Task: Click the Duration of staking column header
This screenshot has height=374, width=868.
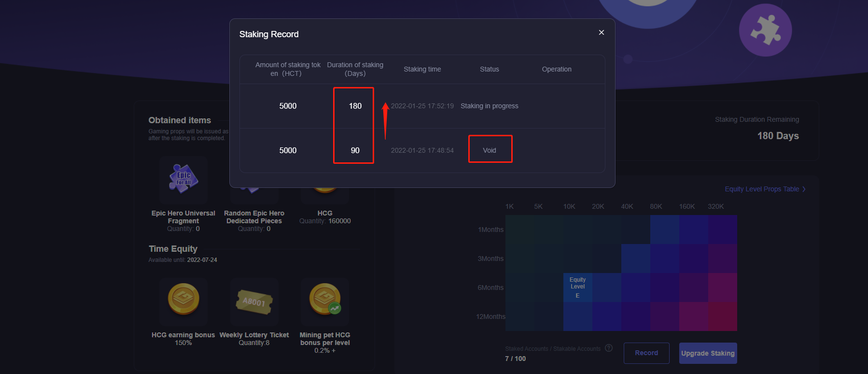Action: coord(355,69)
